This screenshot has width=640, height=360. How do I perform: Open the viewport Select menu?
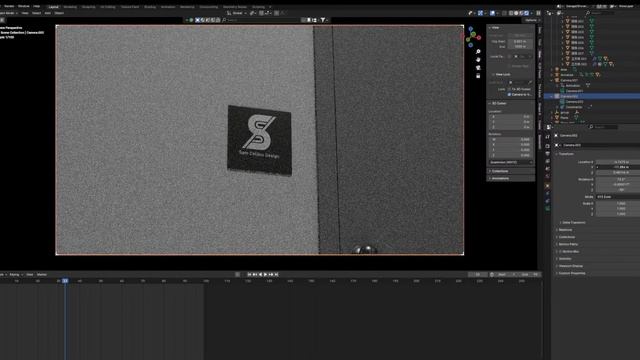tap(36, 13)
